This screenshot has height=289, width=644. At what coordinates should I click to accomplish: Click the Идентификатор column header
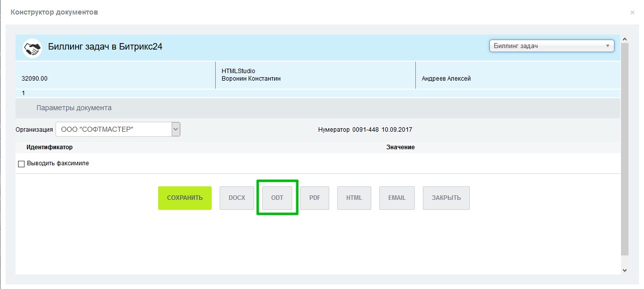(x=50, y=147)
